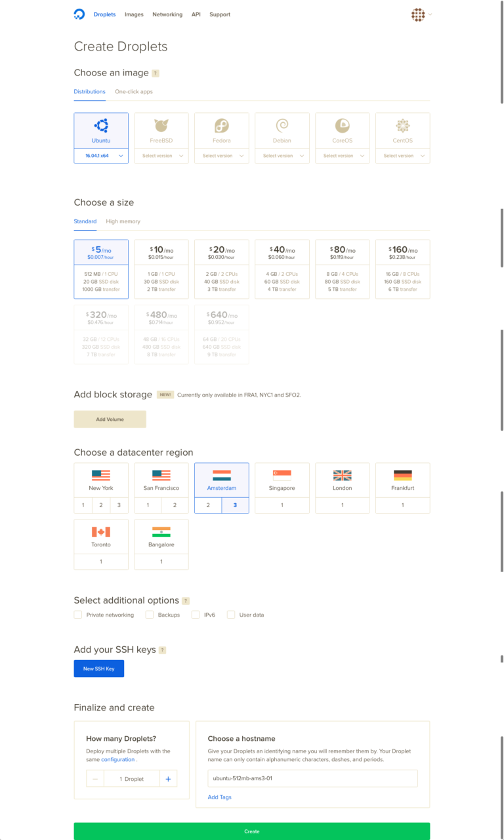Image resolution: width=504 pixels, height=840 pixels.
Task: Enable the Private networking checkbox
Action: pos(78,615)
